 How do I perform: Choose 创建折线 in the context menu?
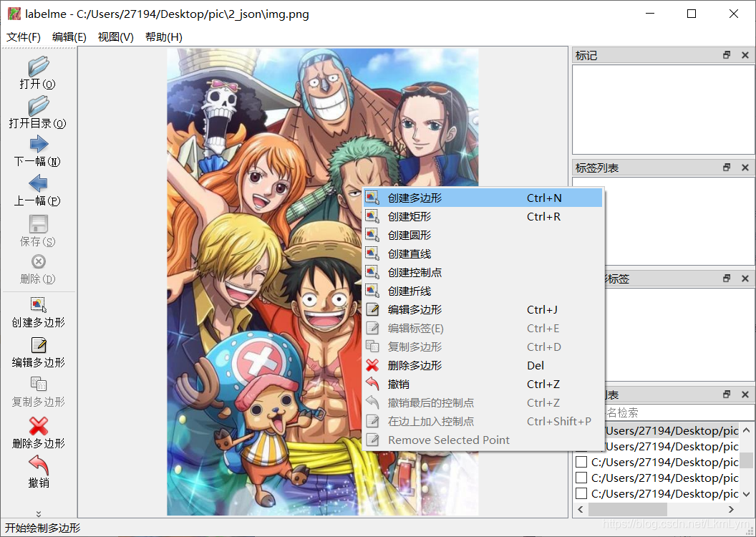483,291
